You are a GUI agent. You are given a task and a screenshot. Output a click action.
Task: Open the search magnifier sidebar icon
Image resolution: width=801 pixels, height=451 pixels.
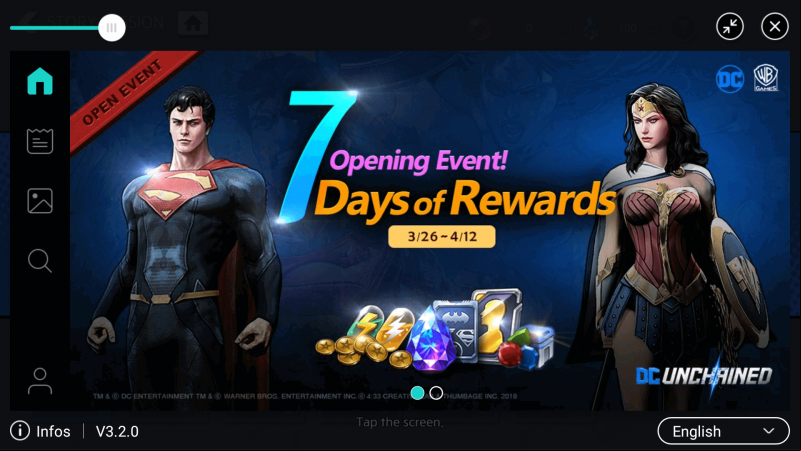tap(40, 261)
